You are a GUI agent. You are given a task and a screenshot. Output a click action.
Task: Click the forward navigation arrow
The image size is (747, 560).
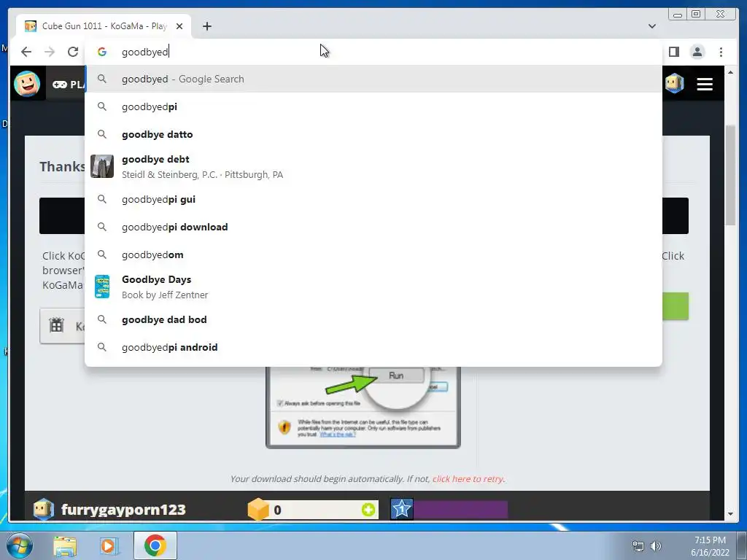click(50, 52)
